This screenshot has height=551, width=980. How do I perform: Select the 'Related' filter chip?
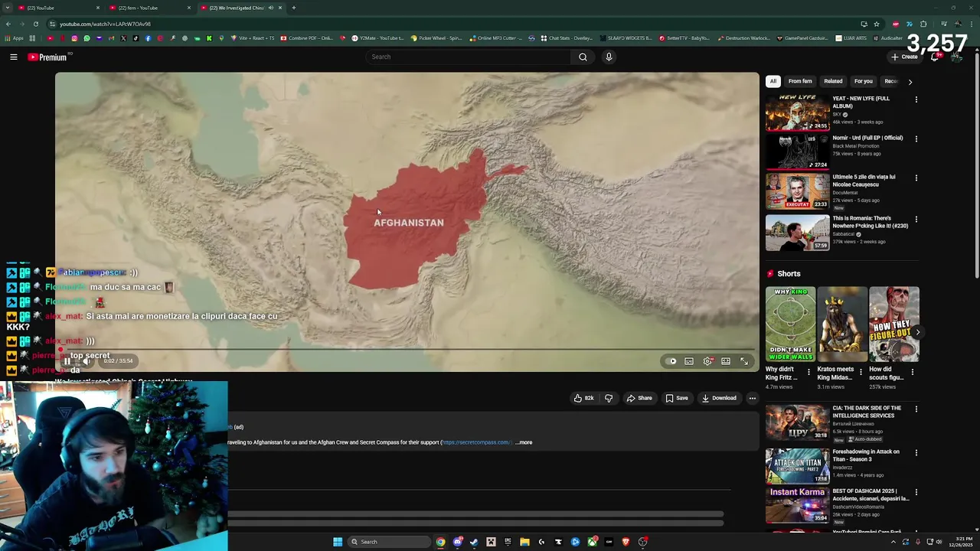tap(833, 81)
